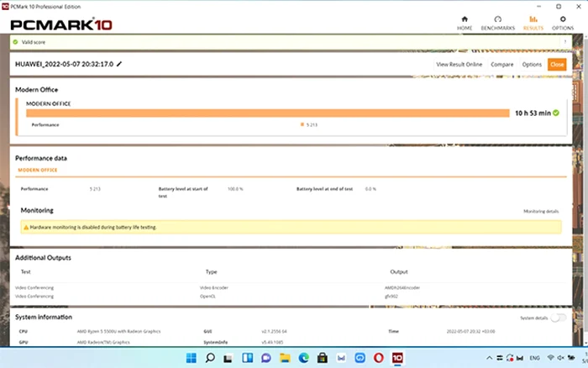This screenshot has width=588, height=368.
Task: Click the AMD Ryzen 5 5500U CPU value
Action: click(x=118, y=331)
